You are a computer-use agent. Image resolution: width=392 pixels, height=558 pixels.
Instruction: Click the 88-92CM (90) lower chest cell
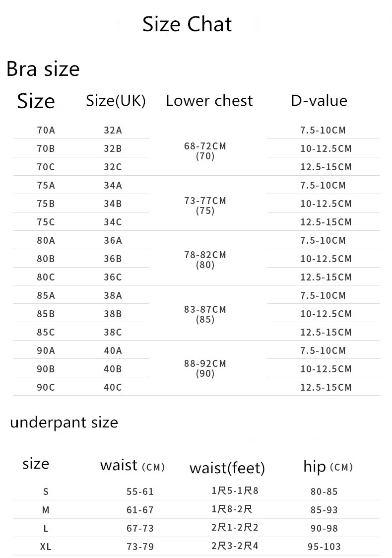click(x=205, y=368)
